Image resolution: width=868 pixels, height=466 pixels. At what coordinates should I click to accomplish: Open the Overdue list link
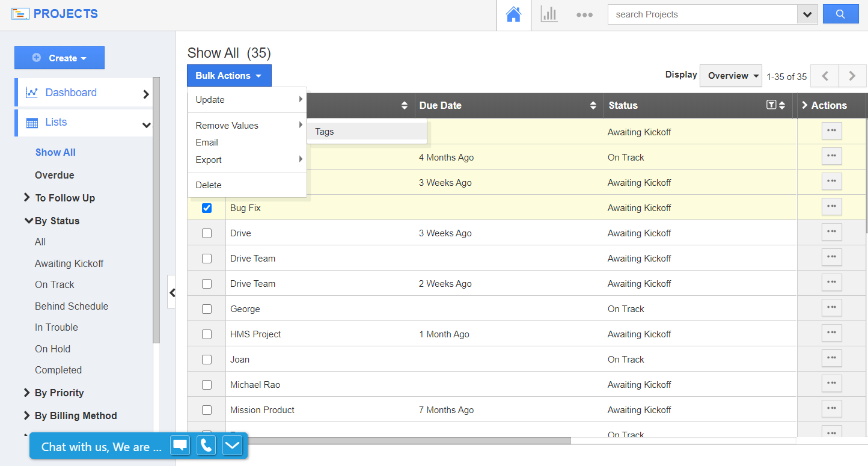pos(55,175)
